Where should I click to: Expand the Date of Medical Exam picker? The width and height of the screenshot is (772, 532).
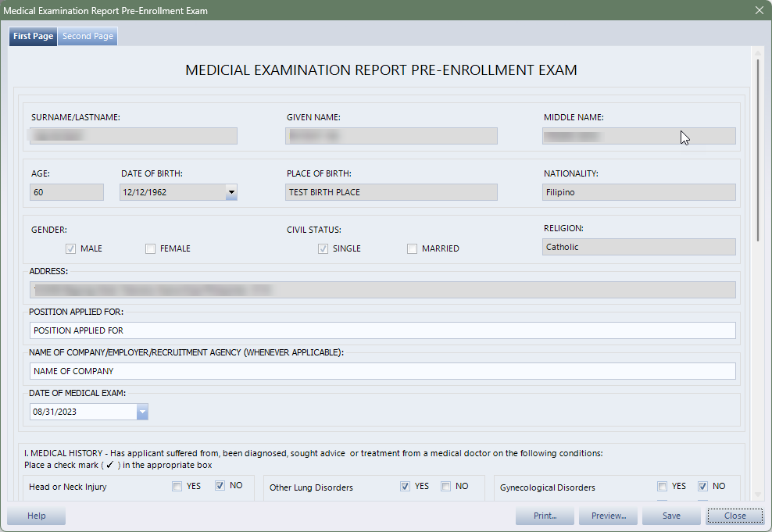coord(142,412)
